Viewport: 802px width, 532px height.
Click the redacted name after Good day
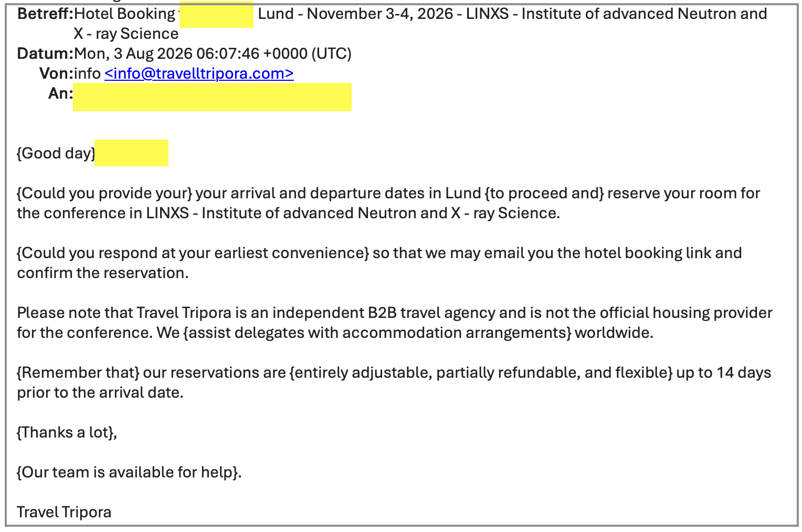[x=131, y=153]
